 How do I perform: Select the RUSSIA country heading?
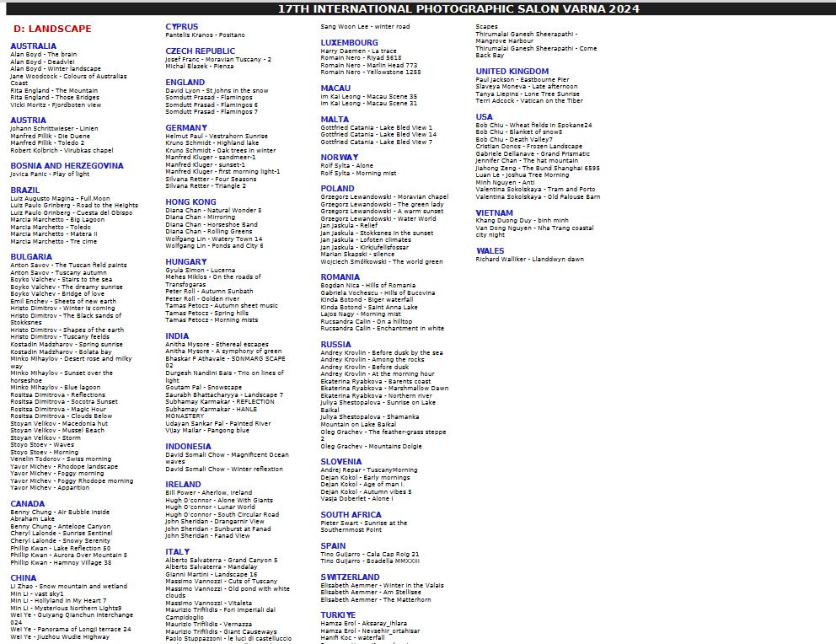pyautogui.click(x=336, y=345)
